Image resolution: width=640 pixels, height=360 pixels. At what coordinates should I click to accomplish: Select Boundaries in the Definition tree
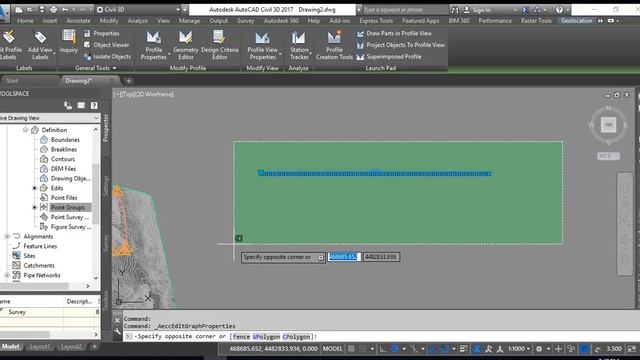point(65,140)
